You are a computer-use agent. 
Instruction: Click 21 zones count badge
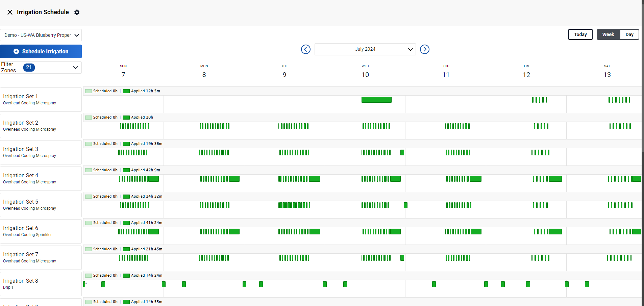click(x=29, y=68)
